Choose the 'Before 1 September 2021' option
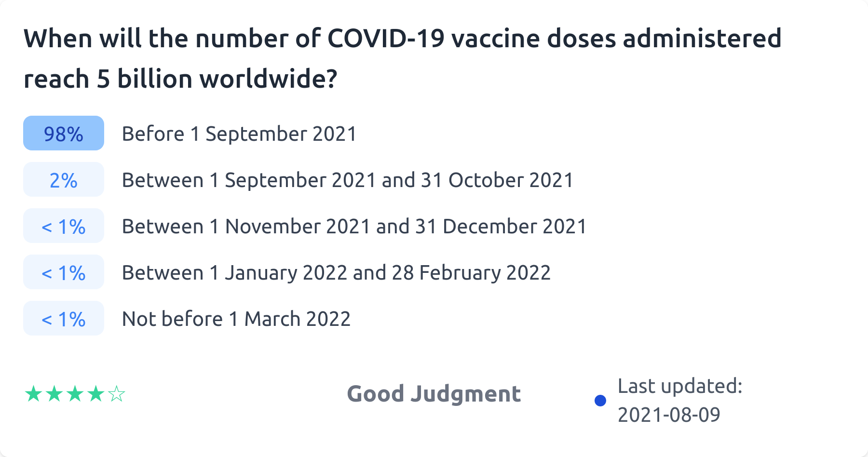Screen dimensions: 868x457 (239, 134)
